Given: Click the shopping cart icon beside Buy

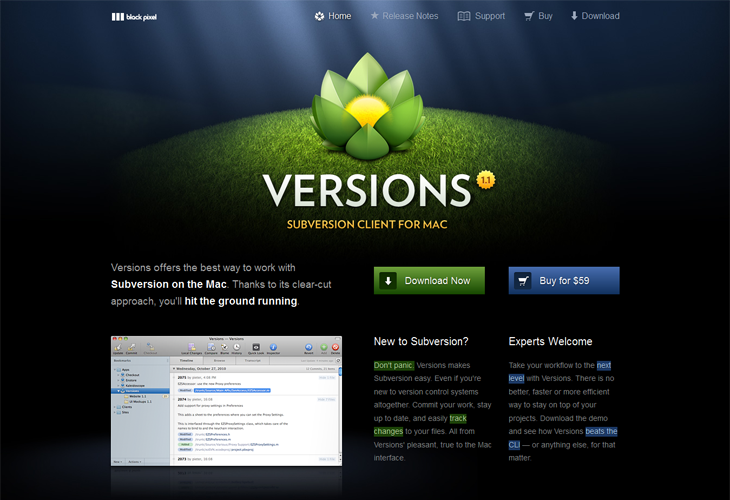Looking at the screenshot, I should (x=529, y=16).
